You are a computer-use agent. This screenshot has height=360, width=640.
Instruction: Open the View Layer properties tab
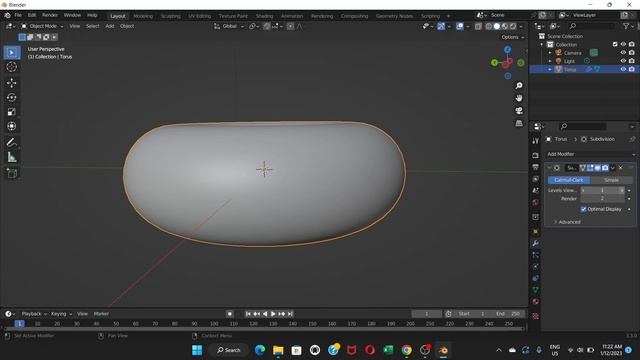tap(536, 179)
